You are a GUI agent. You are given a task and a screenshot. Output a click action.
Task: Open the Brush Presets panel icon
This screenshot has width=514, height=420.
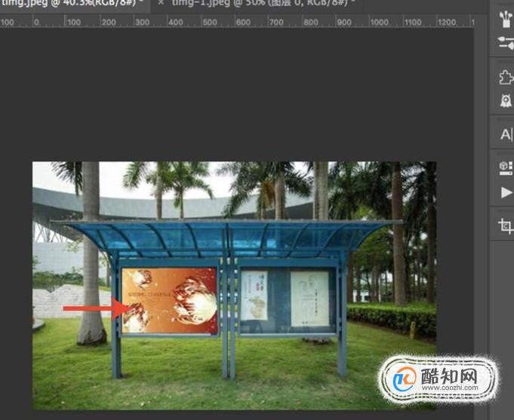pos(506,20)
